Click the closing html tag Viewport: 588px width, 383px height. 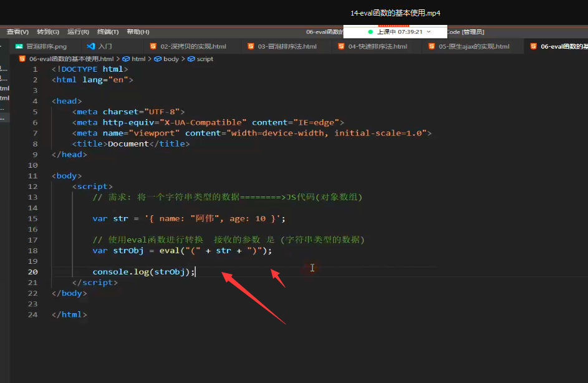click(69, 314)
